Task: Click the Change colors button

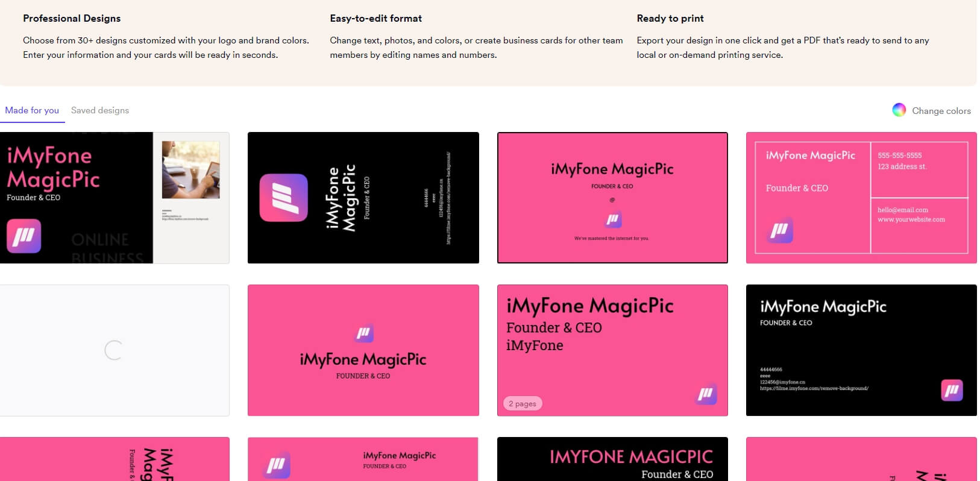Action: (932, 110)
